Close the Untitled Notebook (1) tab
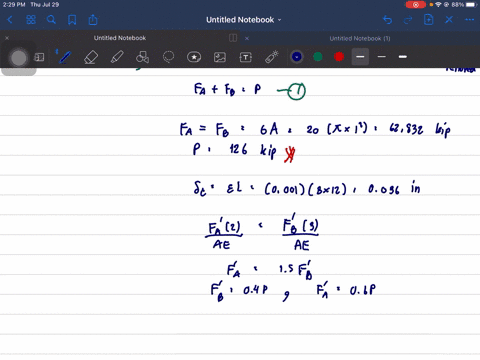Viewport: 480px width, 360px height. (x=247, y=38)
